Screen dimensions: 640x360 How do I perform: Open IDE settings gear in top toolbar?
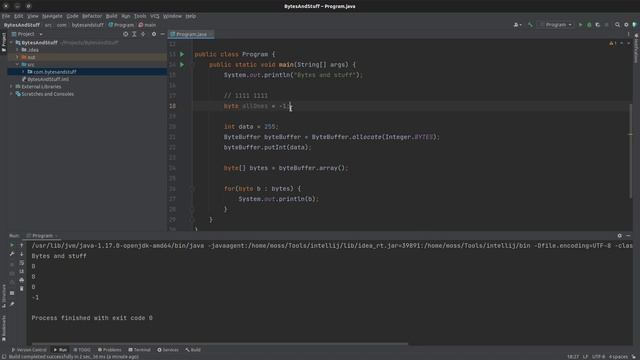pyautogui.click(x=626, y=25)
